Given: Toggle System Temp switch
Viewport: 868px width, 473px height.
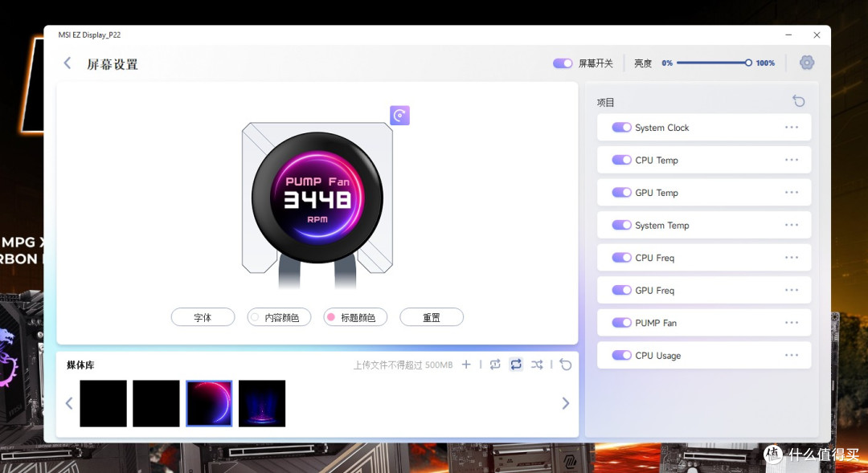Looking at the screenshot, I should tap(621, 225).
